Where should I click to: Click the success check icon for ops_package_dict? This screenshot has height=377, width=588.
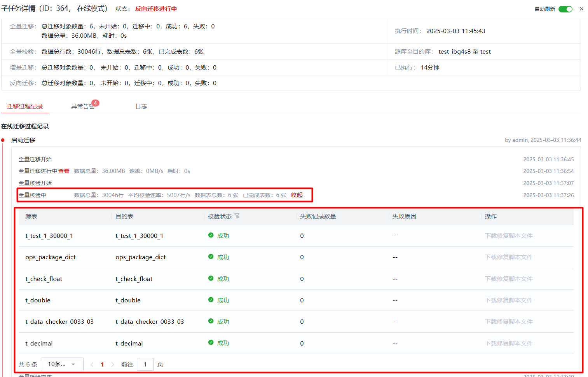click(x=211, y=257)
